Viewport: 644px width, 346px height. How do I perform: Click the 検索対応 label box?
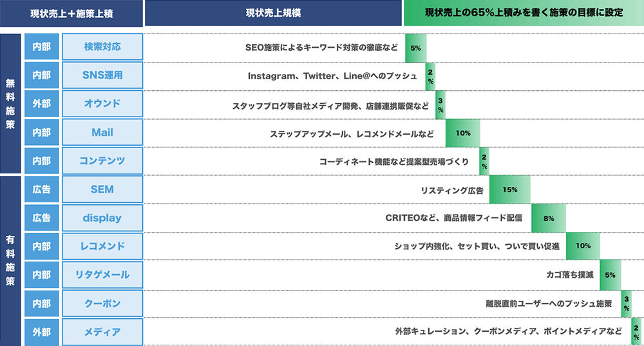click(102, 47)
